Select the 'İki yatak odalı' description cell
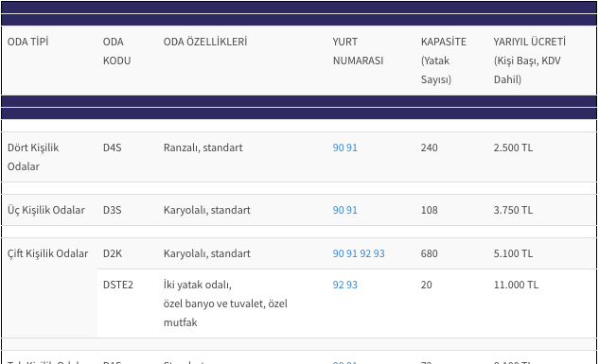Image resolution: width=599 pixels, height=364 pixels. tap(225, 303)
